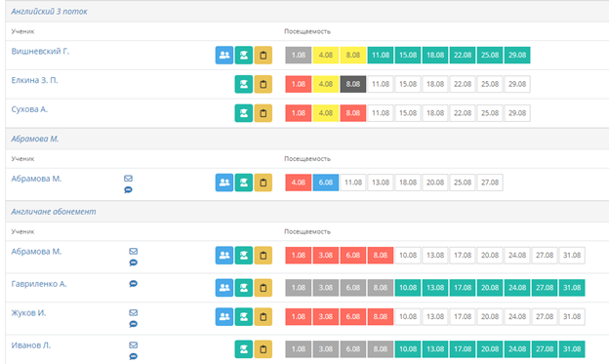Open chat bubble icon next to Жуков И.
The height and width of the screenshot is (364, 609).
coord(133,324)
